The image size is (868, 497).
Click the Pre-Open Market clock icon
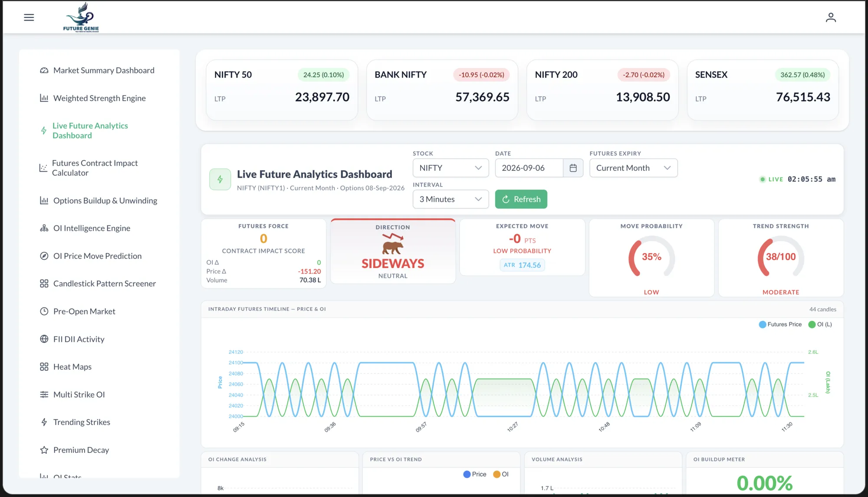click(x=44, y=311)
